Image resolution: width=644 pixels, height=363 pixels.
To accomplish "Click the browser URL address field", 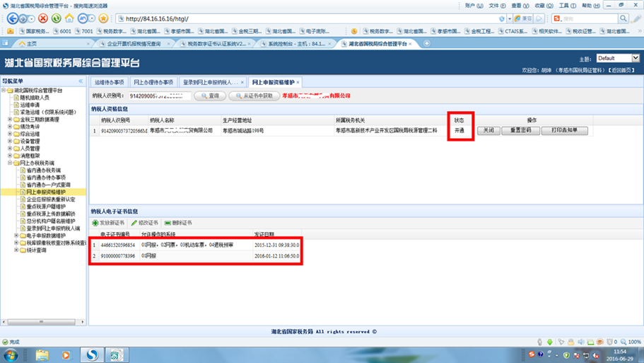I will 310,19.
